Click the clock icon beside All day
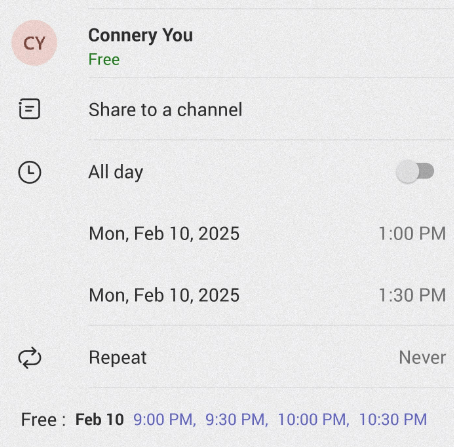 30,172
